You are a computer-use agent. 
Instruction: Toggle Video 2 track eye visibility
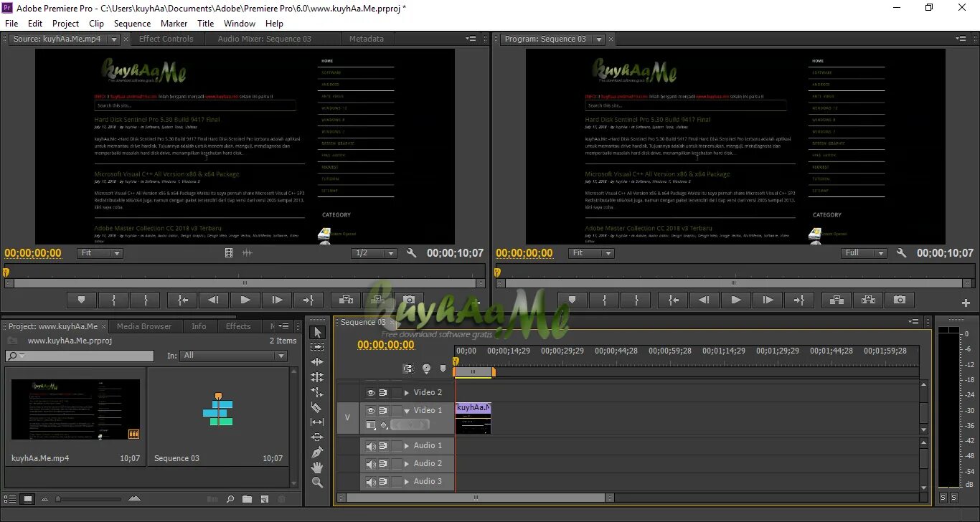tap(371, 393)
